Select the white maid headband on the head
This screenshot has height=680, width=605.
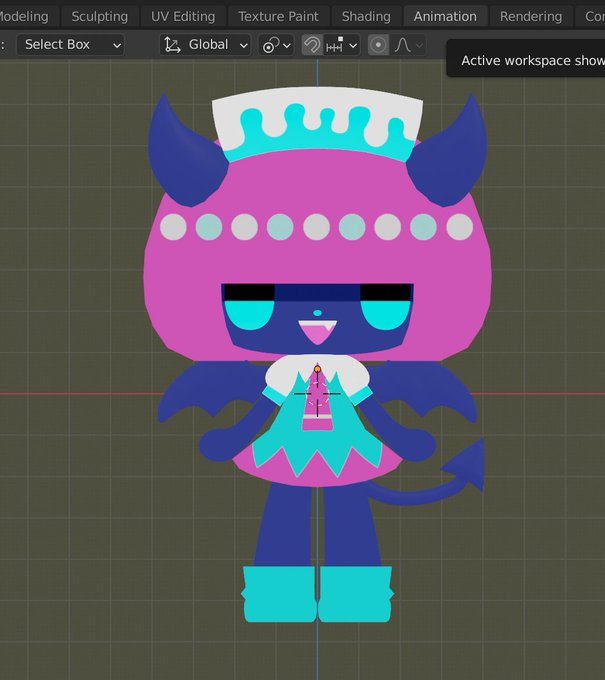(x=317, y=124)
